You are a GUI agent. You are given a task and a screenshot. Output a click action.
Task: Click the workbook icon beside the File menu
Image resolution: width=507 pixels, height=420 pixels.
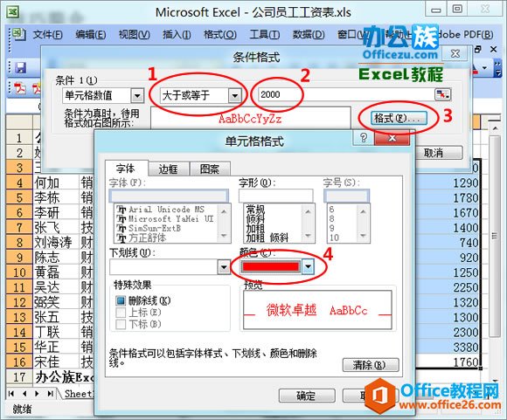18,34
